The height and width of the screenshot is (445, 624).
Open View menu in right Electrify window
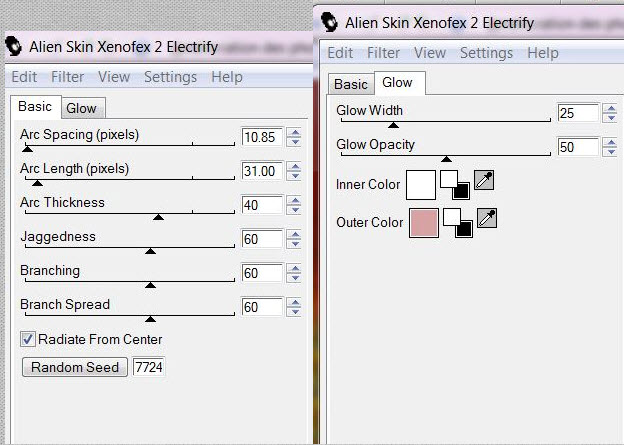click(x=430, y=53)
